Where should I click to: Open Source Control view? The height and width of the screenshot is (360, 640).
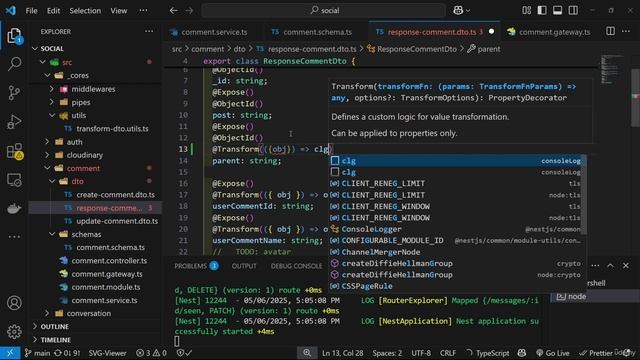click(14, 93)
